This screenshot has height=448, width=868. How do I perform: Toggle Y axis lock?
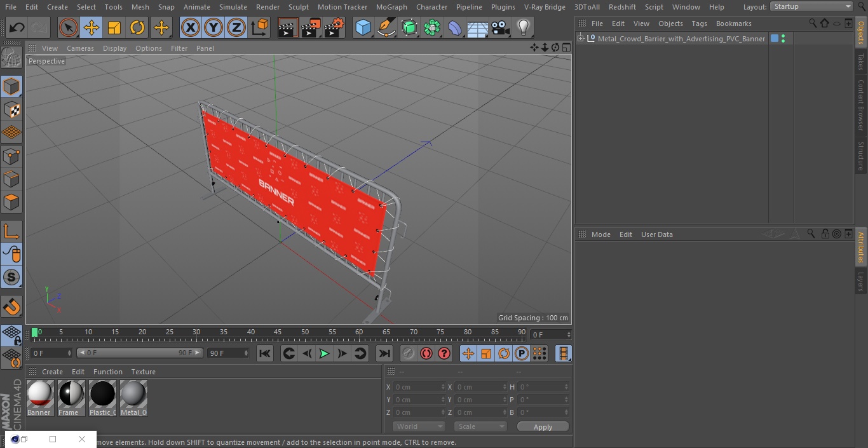tap(214, 27)
